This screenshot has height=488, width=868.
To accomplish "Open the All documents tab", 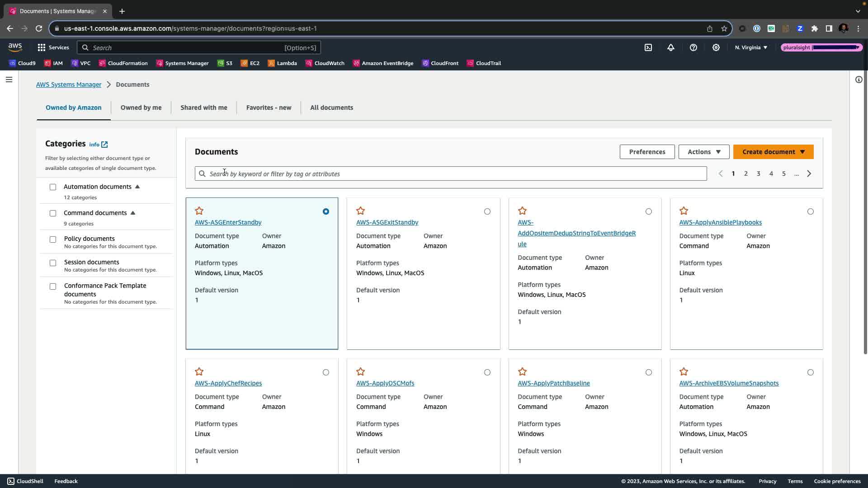I will (331, 108).
